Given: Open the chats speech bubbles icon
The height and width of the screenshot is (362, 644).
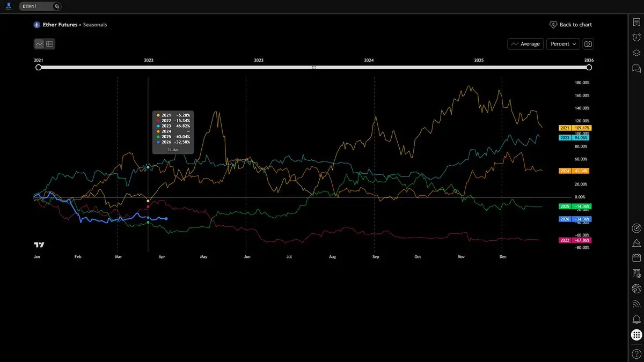Looking at the screenshot, I should click(636, 68).
